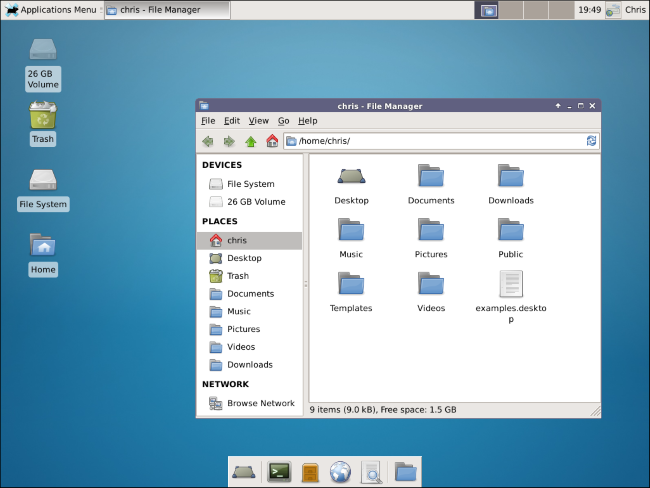Click the Home icon in toolbar

coord(271,141)
